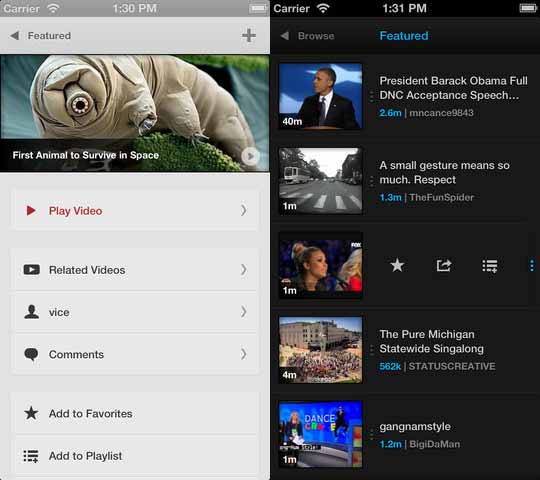Open the options dots on the small gesture row
Viewport: 540px width, 480px height.
(x=371, y=181)
